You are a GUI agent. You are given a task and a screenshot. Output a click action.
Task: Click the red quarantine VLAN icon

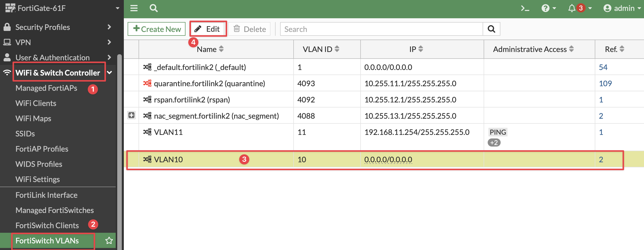pyautogui.click(x=147, y=83)
